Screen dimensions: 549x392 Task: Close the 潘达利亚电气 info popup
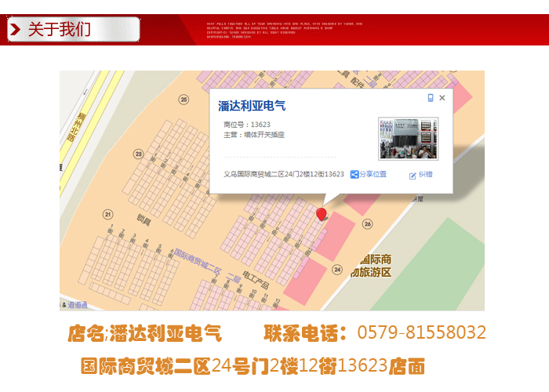pyautogui.click(x=442, y=98)
